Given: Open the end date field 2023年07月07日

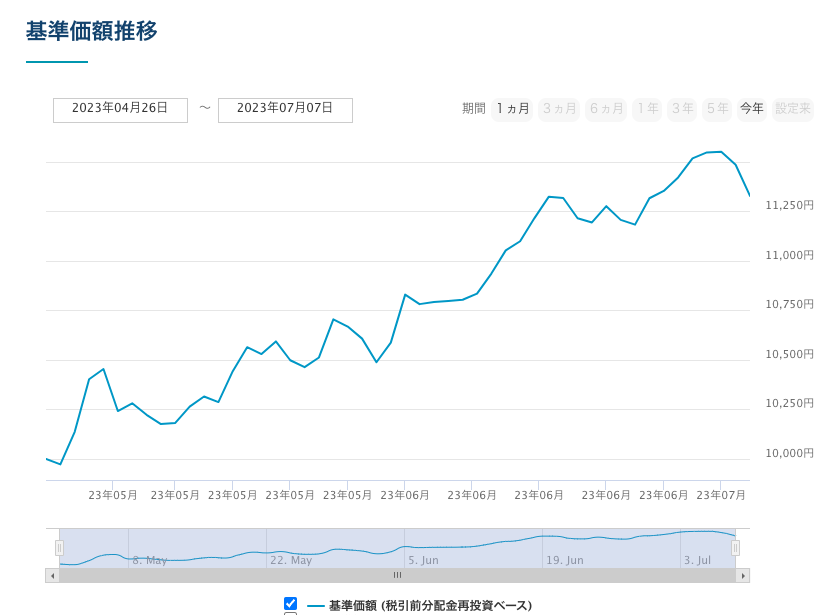Looking at the screenshot, I should [285, 109].
